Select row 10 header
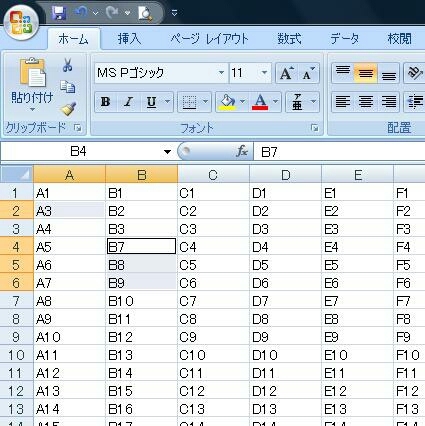The height and width of the screenshot is (426, 425). click(x=17, y=355)
